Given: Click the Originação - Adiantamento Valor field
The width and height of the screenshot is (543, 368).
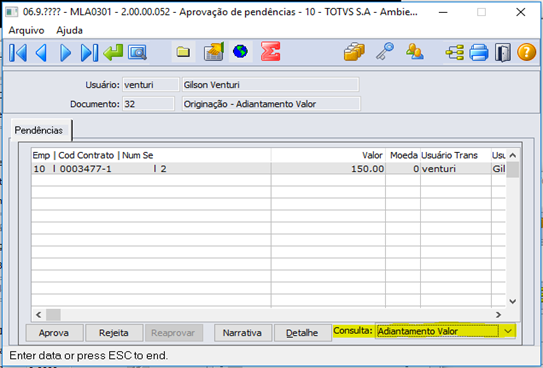Looking at the screenshot, I should pyautogui.click(x=271, y=104).
